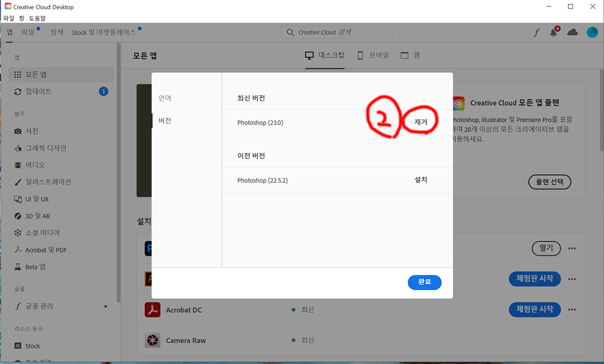The height and width of the screenshot is (364, 604).
Task: Click 제거 for Photoshop (23.0)
Action: coord(421,122)
